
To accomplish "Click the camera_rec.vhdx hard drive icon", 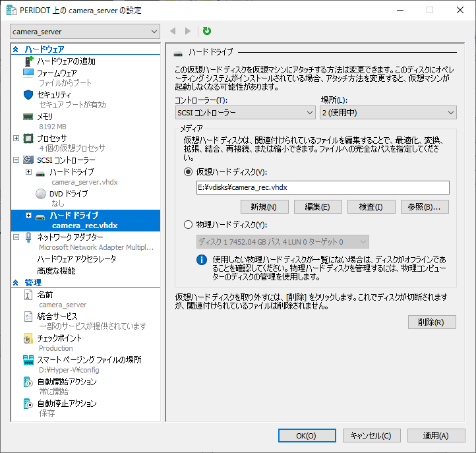I will tap(40, 218).
